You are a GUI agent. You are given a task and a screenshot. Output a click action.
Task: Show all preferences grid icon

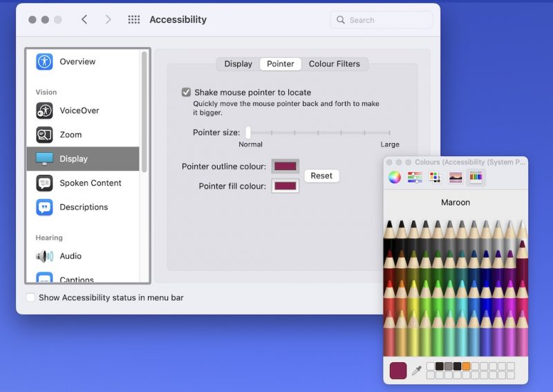pos(133,19)
